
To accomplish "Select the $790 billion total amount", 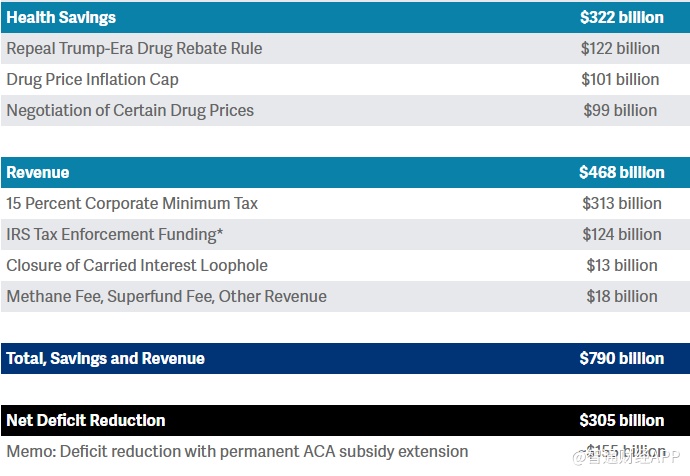I will click(x=621, y=358).
